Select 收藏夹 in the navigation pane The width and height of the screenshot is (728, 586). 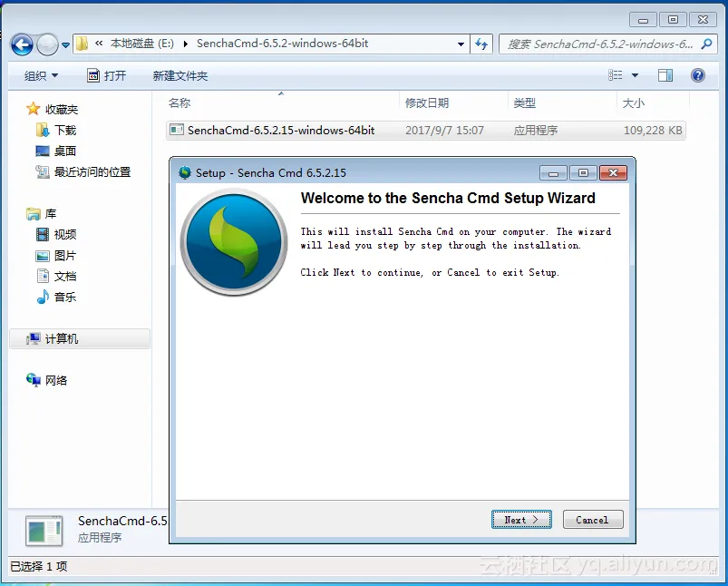click(x=62, y=109)
